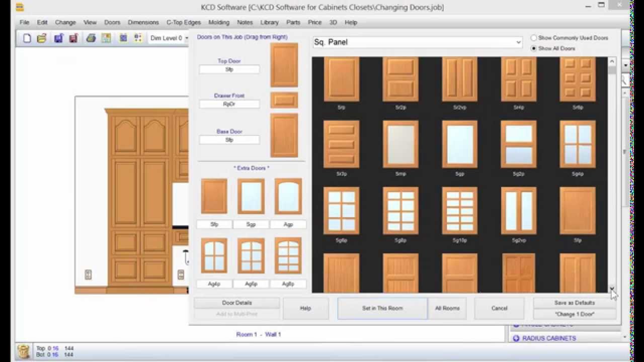Image resolution: width=644 pixels, height=362 pixels.
Task: Select the Smp mirror panel door
Action: coord(400,144)
